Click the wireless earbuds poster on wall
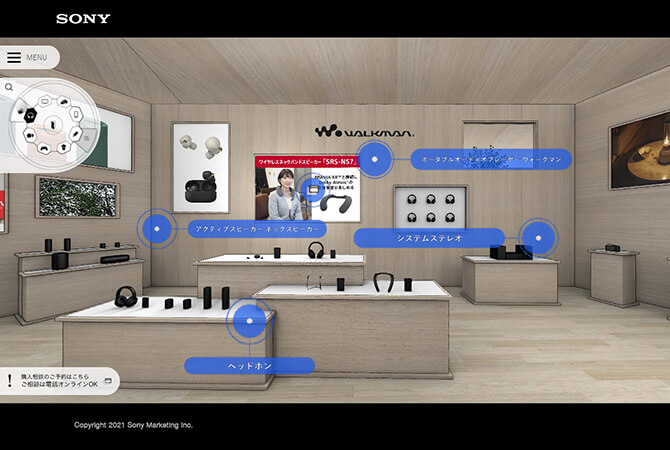670x450 pixels. [x=200, y=166]
